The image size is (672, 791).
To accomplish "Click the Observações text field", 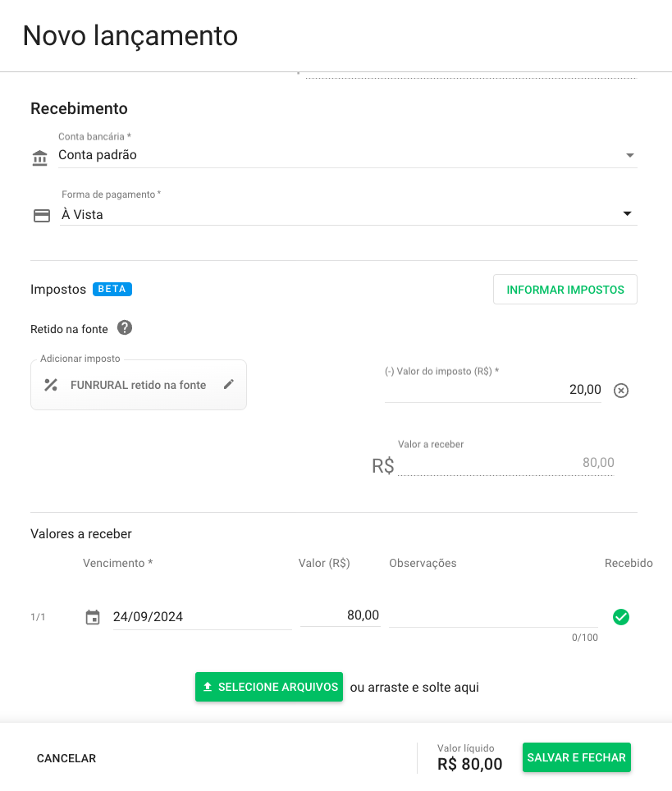I will (492, 616).
